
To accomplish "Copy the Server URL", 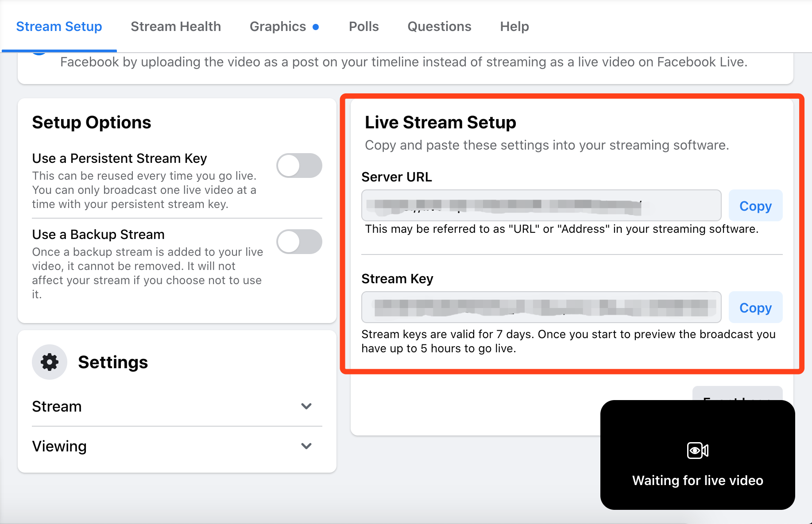I will pos(755,206).
